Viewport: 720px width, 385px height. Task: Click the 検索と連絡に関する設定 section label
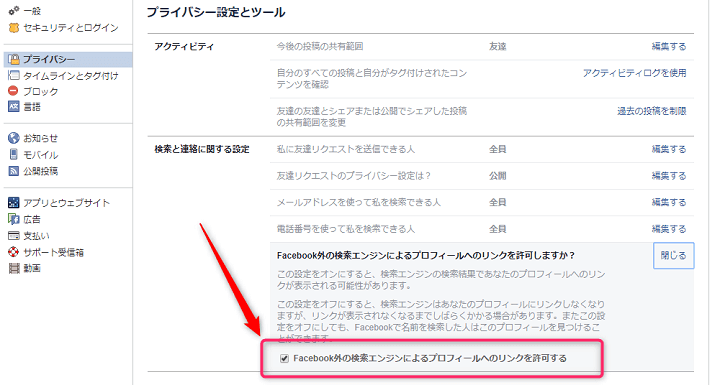click(x=202, y=149)
